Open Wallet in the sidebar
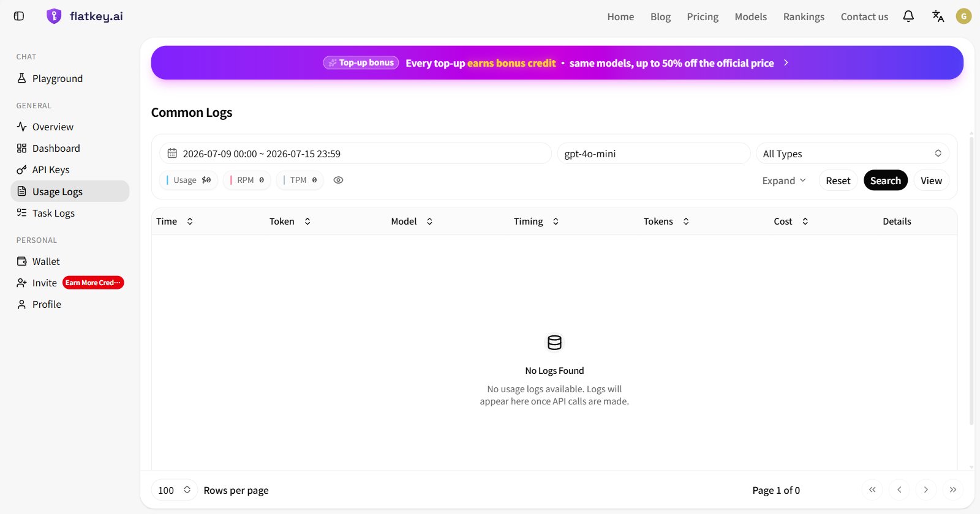This screenshot has width=980, height=514. 70,261
